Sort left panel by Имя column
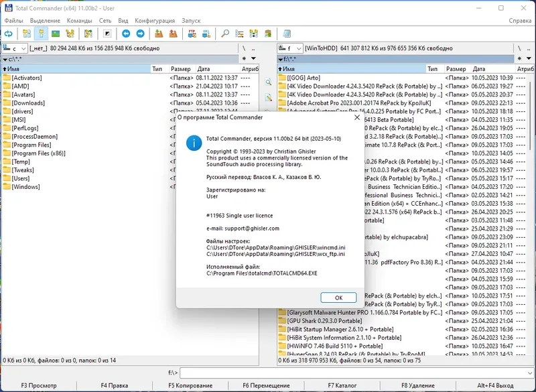This screenshot has height=392, width=536. (x=76, y=69)
